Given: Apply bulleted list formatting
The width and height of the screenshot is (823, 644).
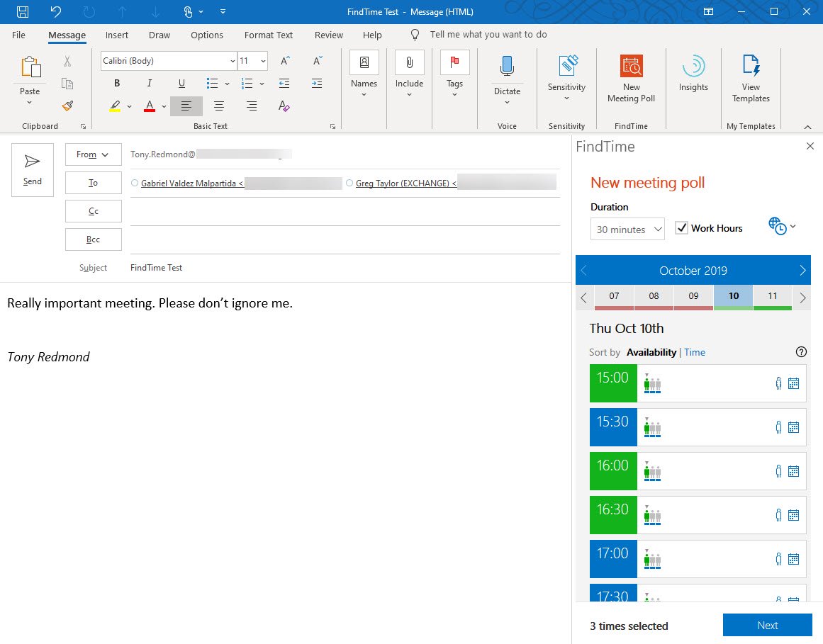Looking at the screenshot, I should [212, 83].
